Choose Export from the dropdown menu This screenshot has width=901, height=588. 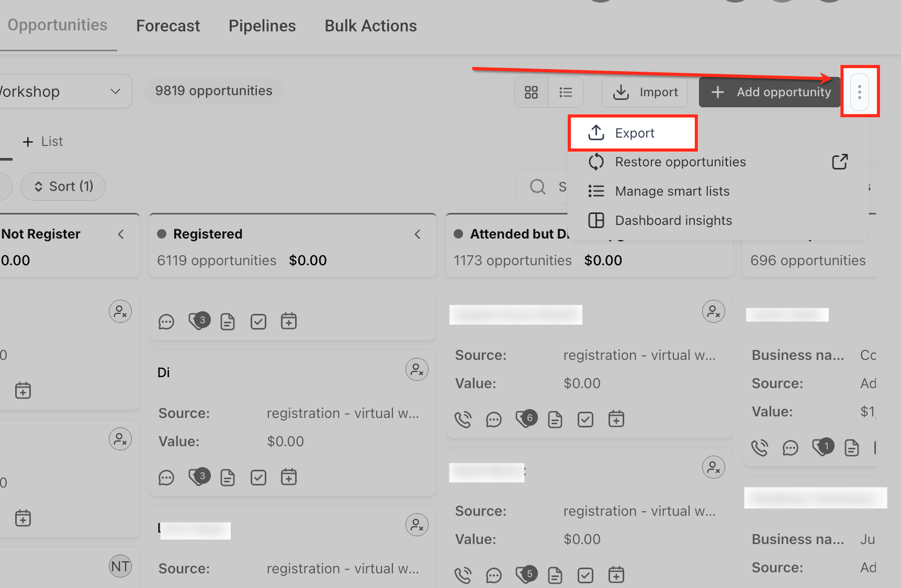[x=633, y=133]
